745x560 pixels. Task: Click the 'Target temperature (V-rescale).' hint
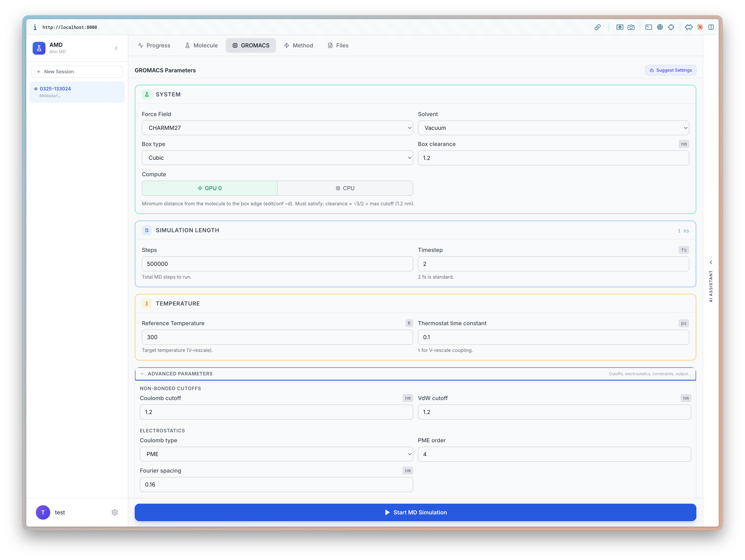point(177,350)
